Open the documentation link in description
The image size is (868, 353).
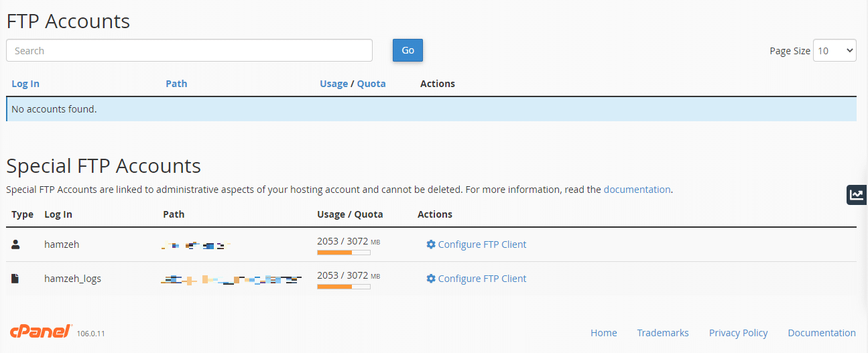(x=637, y=190)
